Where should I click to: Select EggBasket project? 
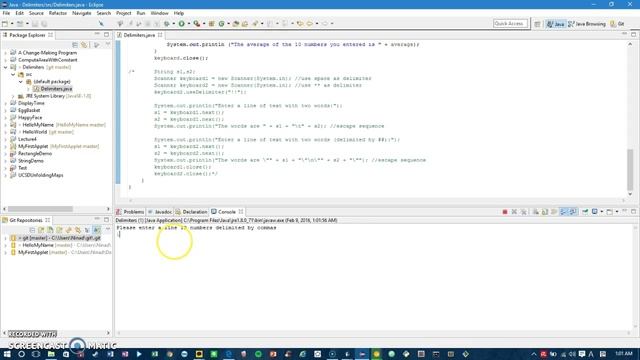coord(29,111)
